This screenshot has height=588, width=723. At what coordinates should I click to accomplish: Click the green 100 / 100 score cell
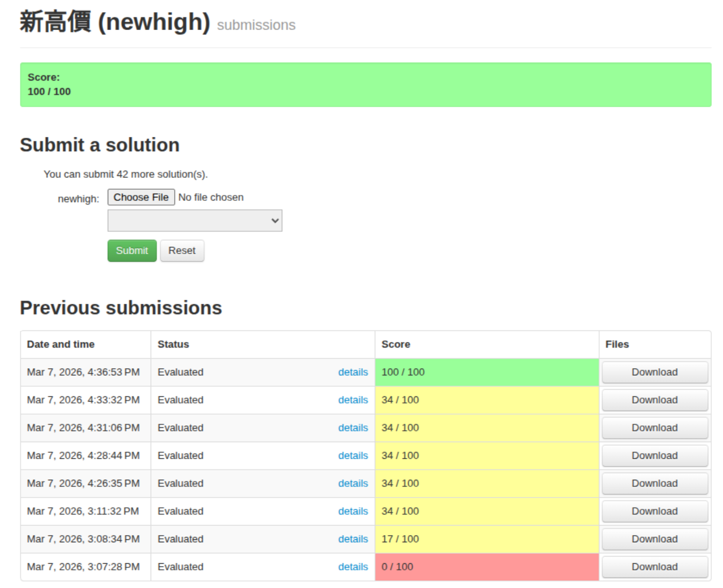click(x=486, y=372)
